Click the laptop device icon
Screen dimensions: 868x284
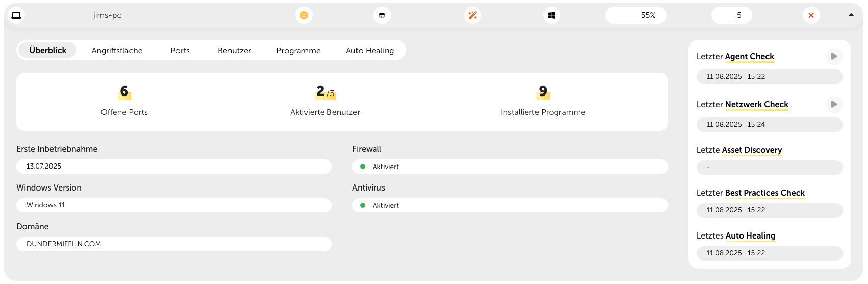coord(16,15)
